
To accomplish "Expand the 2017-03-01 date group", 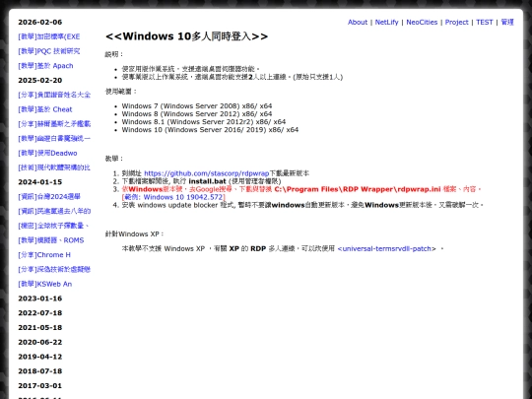I will click(40, 386).
